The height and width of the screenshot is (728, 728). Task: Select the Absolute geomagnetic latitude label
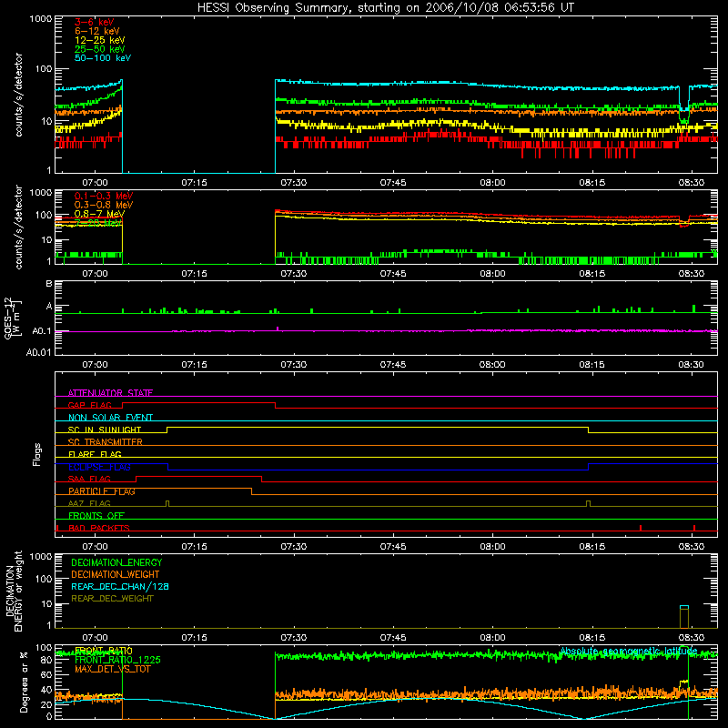coord(629,651)
